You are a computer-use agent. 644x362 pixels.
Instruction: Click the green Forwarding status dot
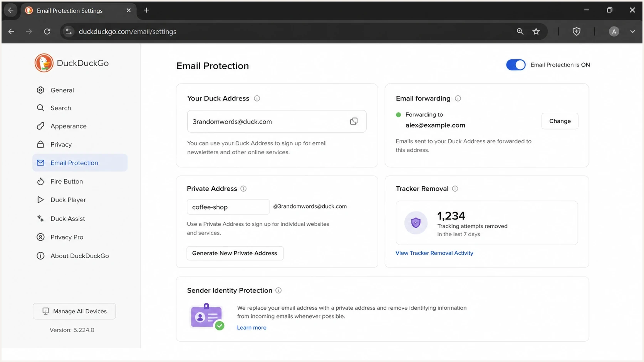click(x=398, y=115)
